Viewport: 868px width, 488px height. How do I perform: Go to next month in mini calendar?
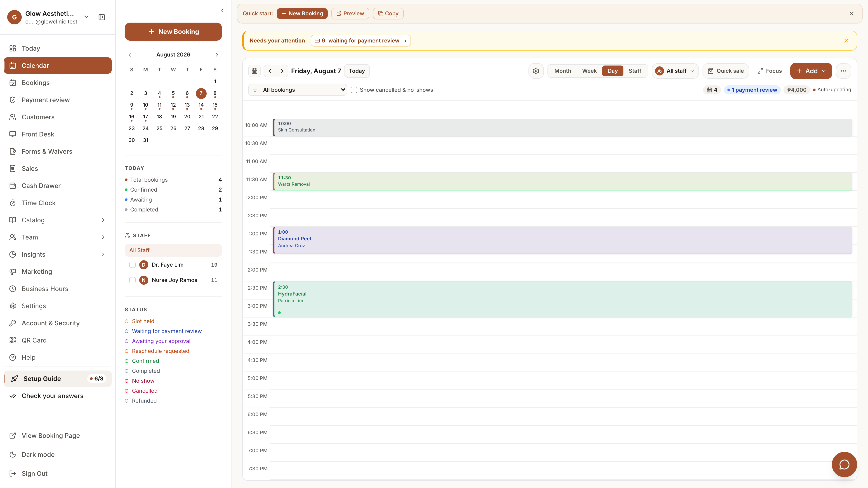pyautogui.click(x=217, y=54)
